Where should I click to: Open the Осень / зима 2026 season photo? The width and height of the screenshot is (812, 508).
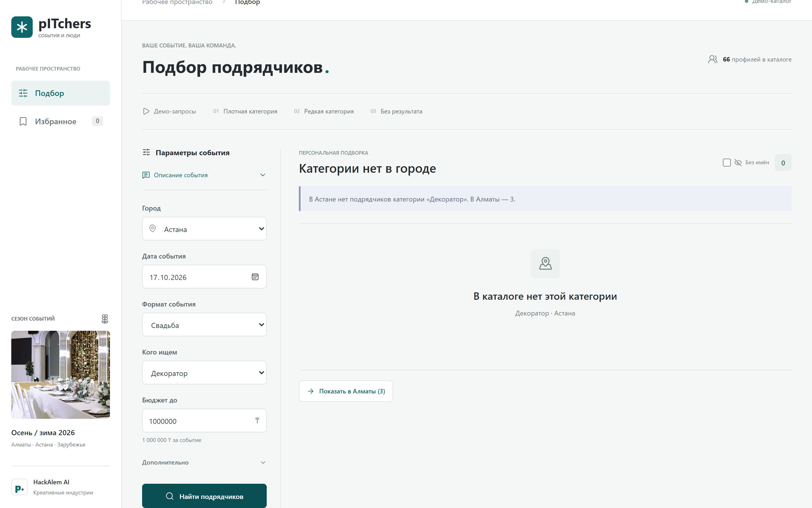(x=60, y=375)
